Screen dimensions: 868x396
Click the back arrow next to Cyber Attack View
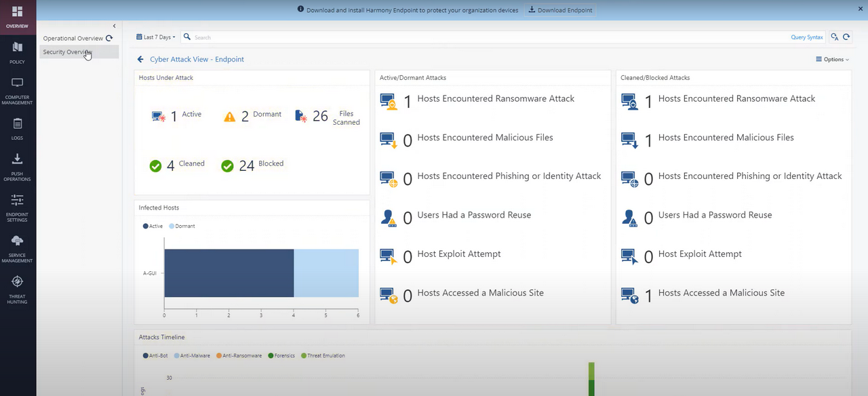pyautogui.click(x=140, y=59)
